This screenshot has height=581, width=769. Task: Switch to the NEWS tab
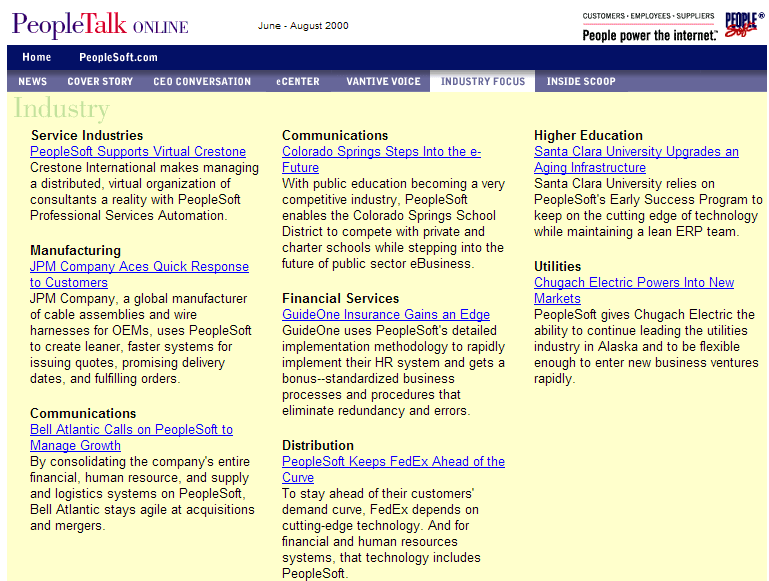coord(32,81)
